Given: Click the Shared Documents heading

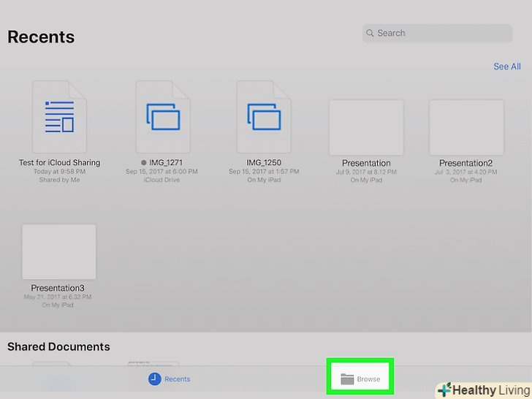Looking at the screenshot, I should coord(58,346).
